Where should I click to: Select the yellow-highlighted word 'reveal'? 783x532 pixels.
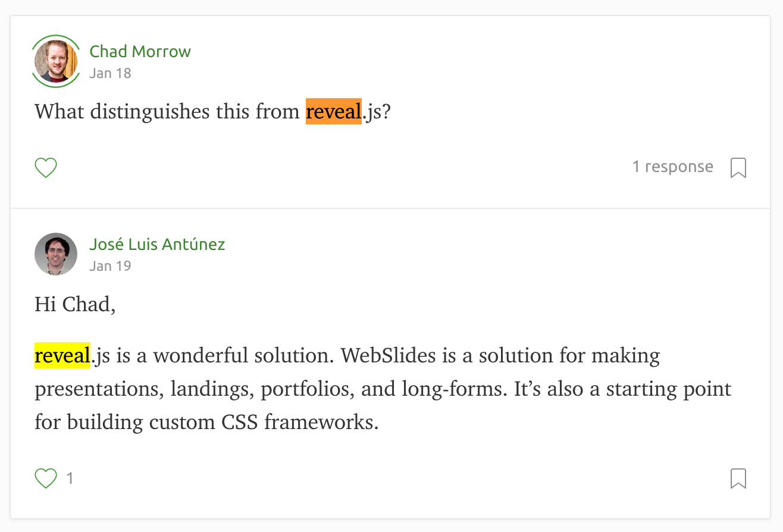click(62, 355)
